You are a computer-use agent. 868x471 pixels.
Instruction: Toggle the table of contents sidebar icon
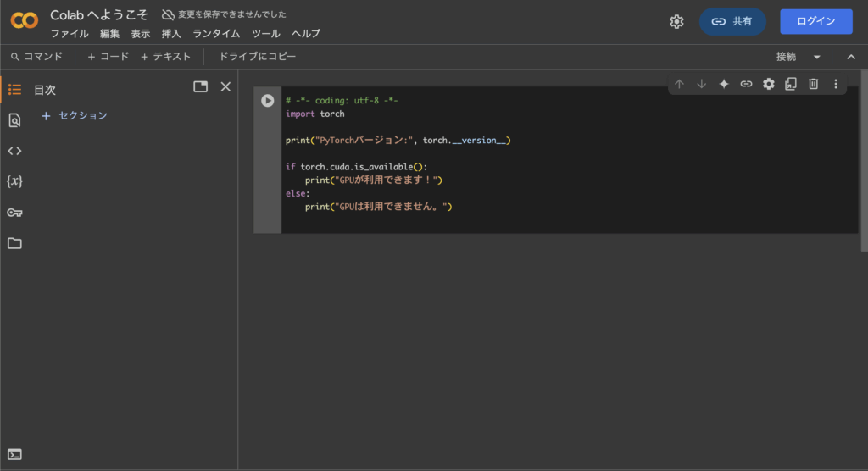tap(14, 89)
